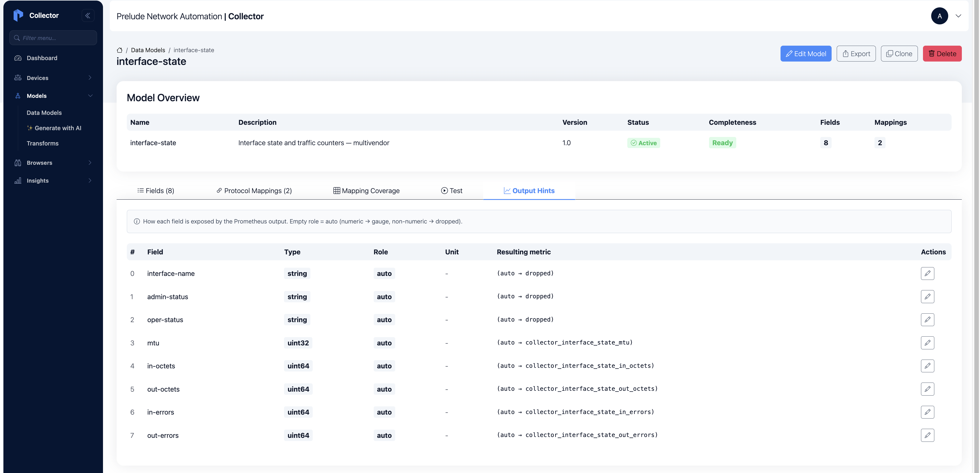
Task: Click the home icon in breadcrumb
Action: pos(119,50)
